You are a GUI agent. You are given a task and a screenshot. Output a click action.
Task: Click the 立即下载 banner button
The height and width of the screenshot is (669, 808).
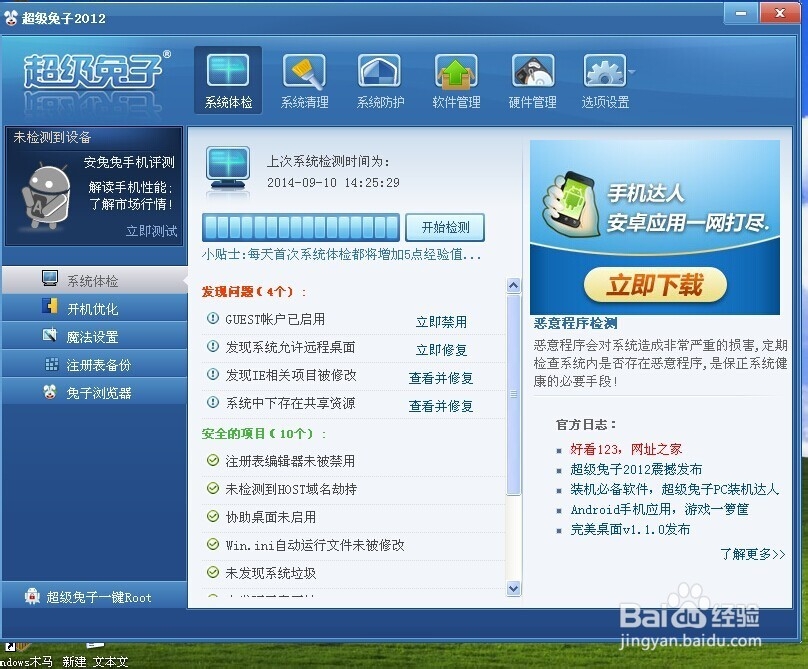tap(655, 285)
